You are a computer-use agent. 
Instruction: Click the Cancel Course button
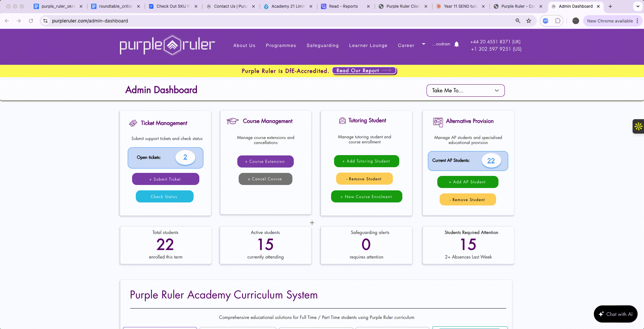[x=265, y=179]
